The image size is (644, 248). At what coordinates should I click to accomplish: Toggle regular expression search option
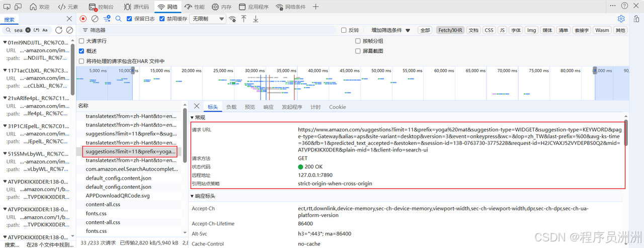pos(36,30)
